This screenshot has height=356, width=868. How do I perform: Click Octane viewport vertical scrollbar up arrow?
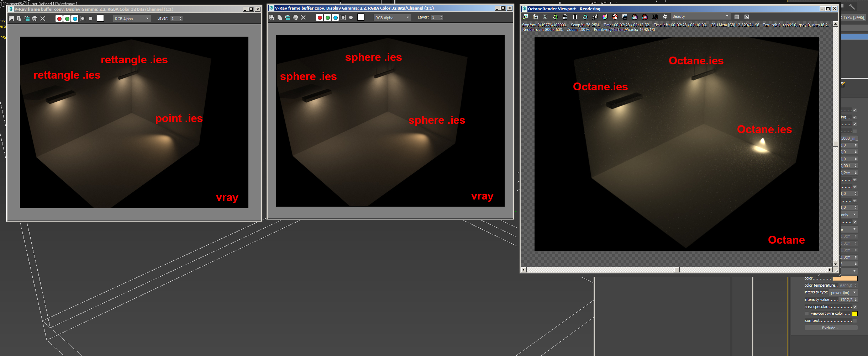(x=836, y=24)
